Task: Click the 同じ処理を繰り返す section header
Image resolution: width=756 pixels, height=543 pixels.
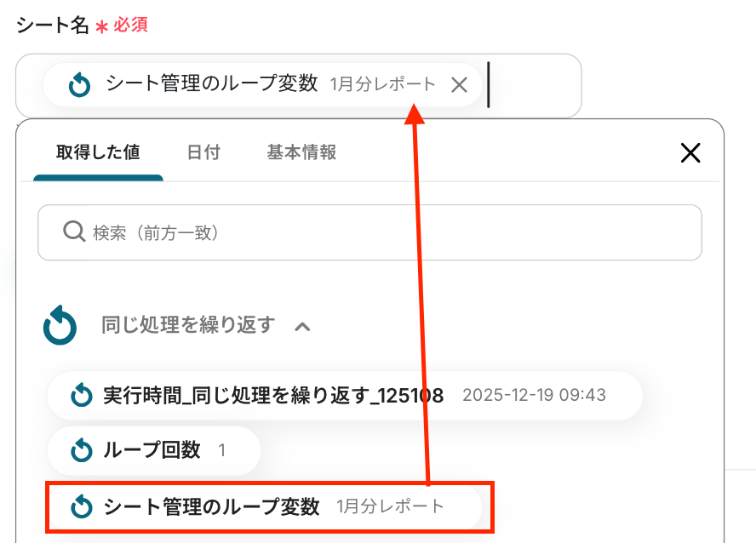Action: click(x=188, y=325)
